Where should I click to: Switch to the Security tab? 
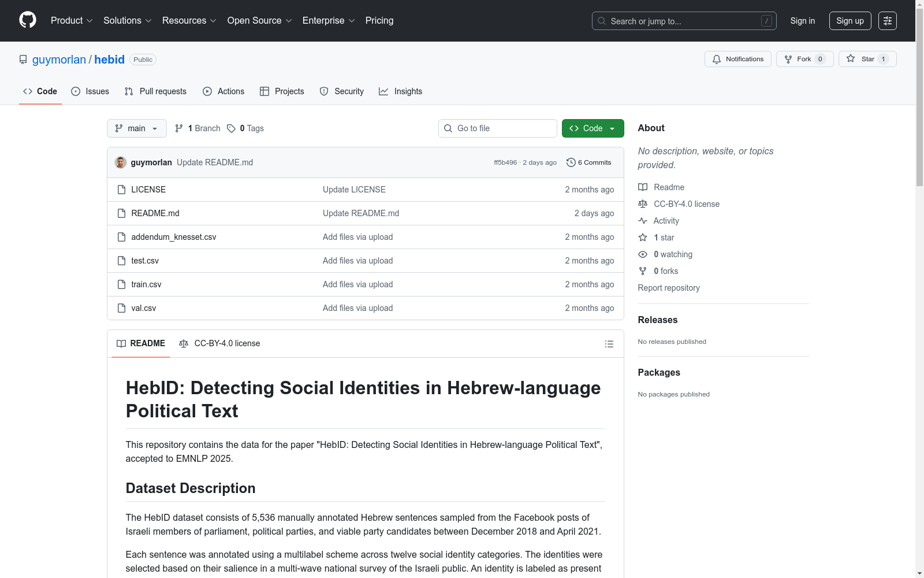click(342, 91)
